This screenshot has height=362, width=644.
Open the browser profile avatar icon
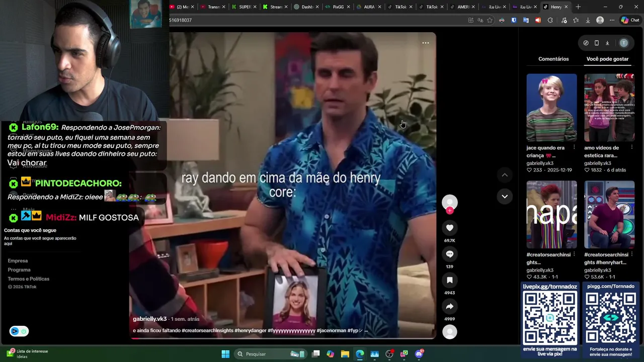[600, 20]
